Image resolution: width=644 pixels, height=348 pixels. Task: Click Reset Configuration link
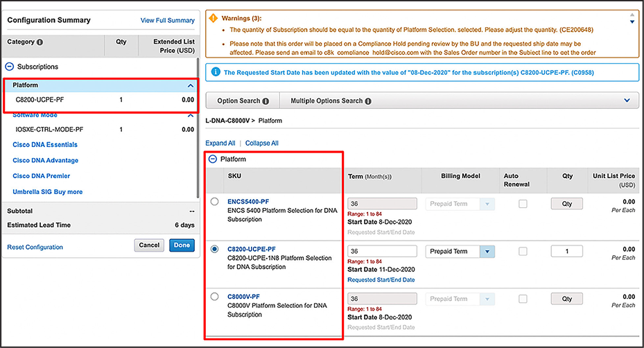pyautogui.click(x=35, y=247)
